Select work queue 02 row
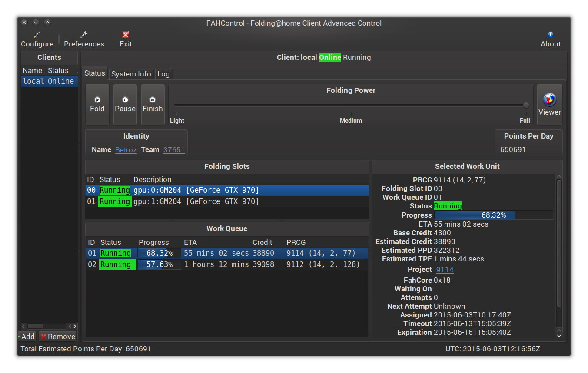The image size is (588, 373). point(227,264)
